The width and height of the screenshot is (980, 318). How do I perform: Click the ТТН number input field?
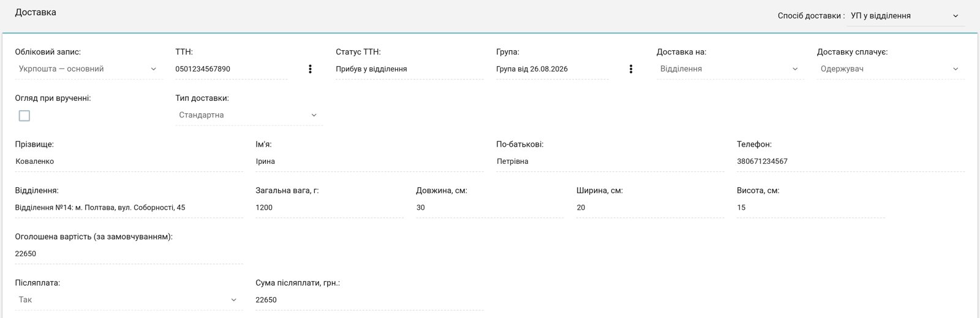(x=231, y=69)
